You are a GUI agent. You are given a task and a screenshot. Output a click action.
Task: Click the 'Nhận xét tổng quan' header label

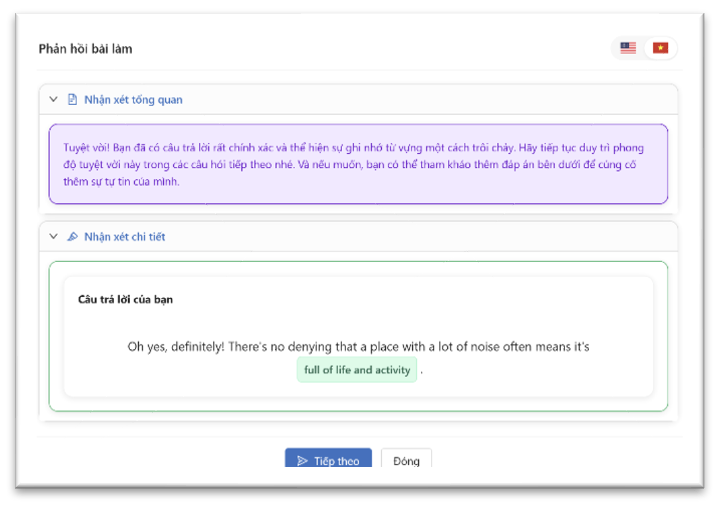pos(133,100)
